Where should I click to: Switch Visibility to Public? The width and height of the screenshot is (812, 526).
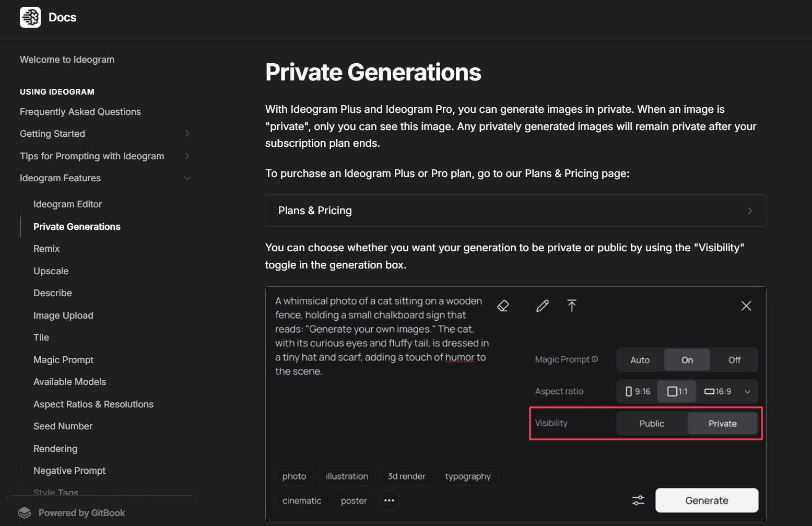[x=651, y=423]
